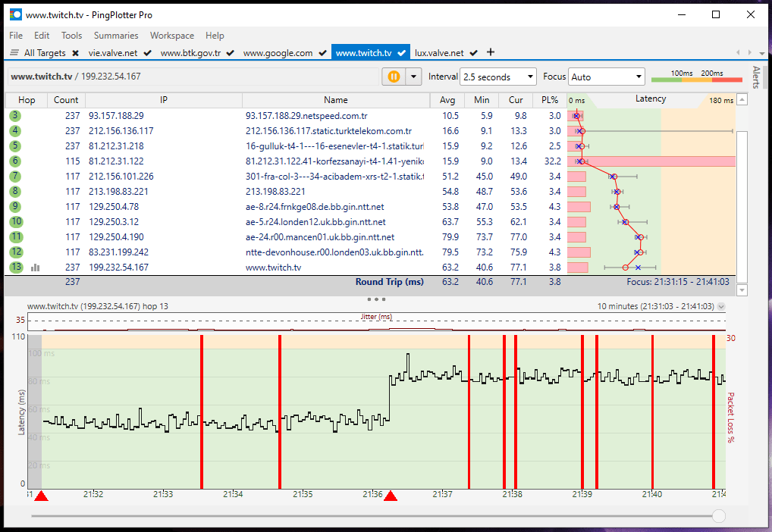Viewport: 772px width, 532px height.
Task: Pause the trace with the orange button
Action: click(394, 77)
